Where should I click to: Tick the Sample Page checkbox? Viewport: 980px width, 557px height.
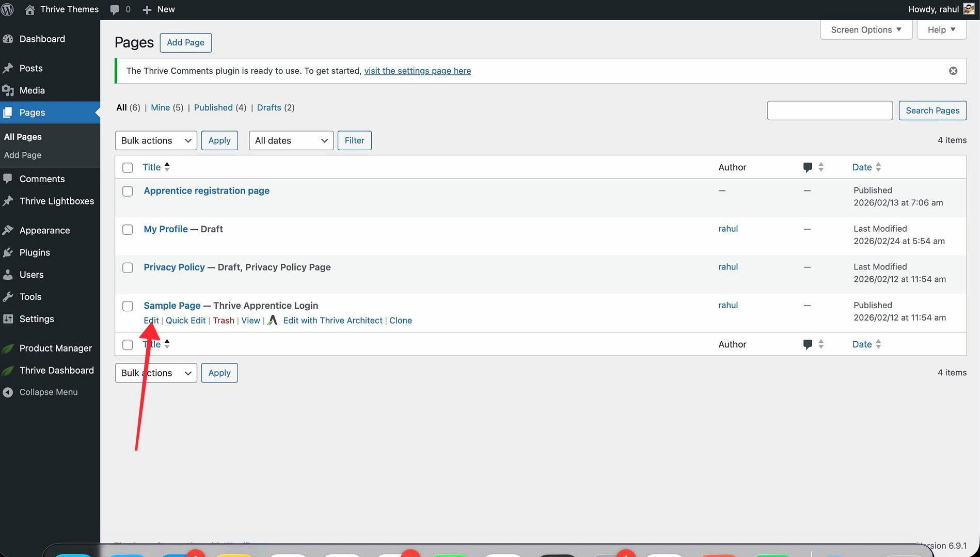(x=128, y=306)
